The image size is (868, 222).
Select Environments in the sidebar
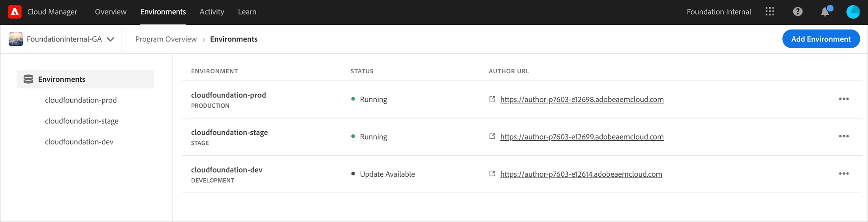click(85, 79)
